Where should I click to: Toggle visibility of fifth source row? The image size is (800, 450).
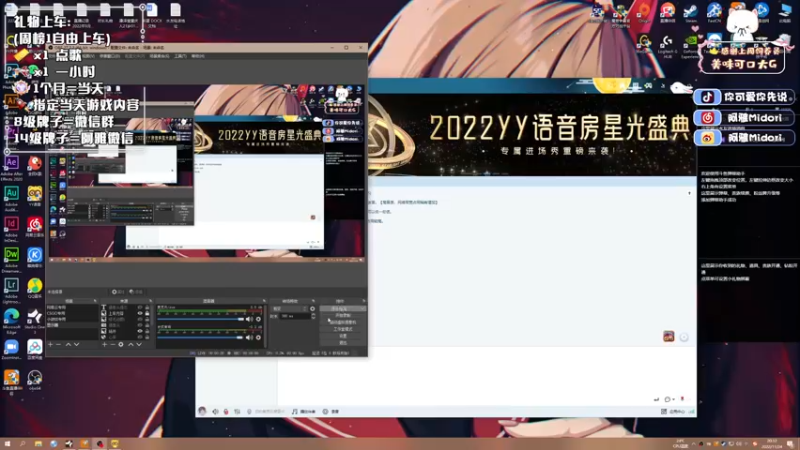tap(140, 331)
